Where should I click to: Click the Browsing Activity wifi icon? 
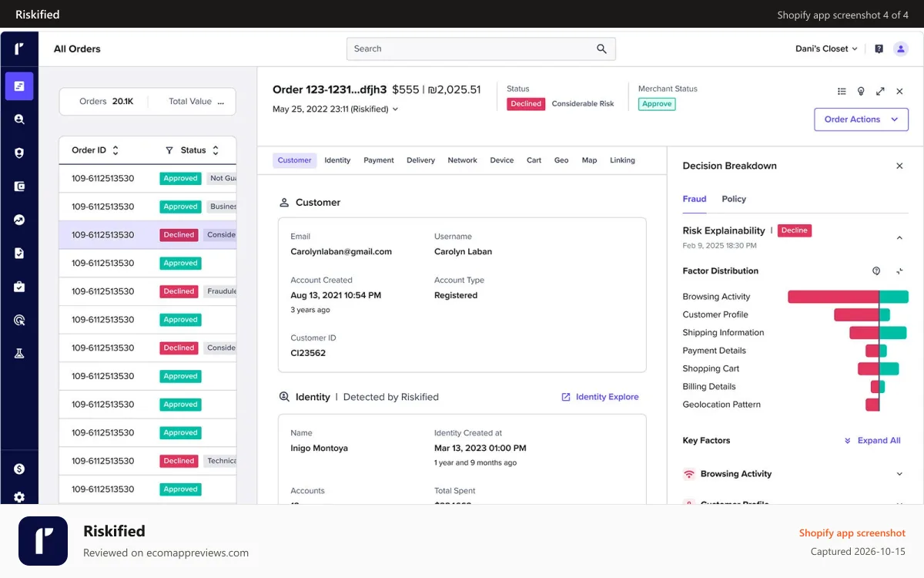(689, 474)
